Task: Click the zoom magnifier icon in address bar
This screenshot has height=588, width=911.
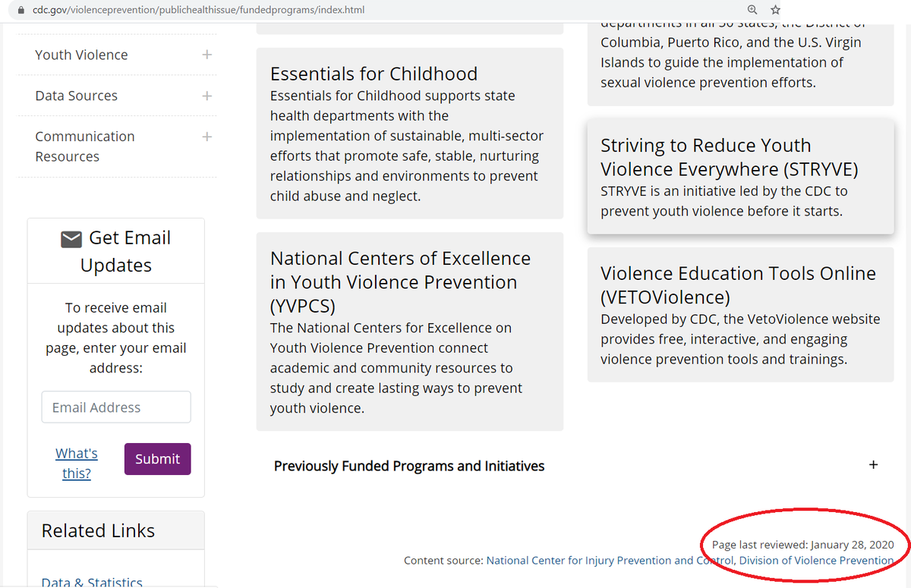Action: (752, 10)
